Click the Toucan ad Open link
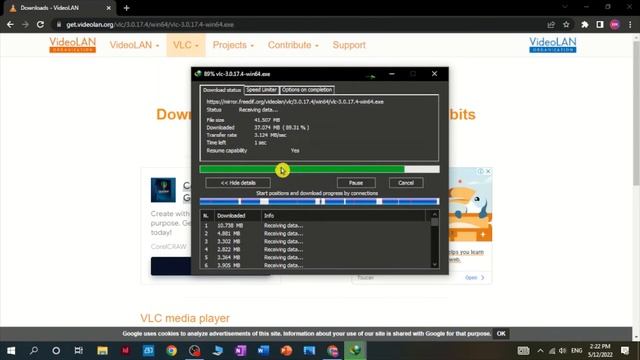Screen dimensions: 640x360 474,278
